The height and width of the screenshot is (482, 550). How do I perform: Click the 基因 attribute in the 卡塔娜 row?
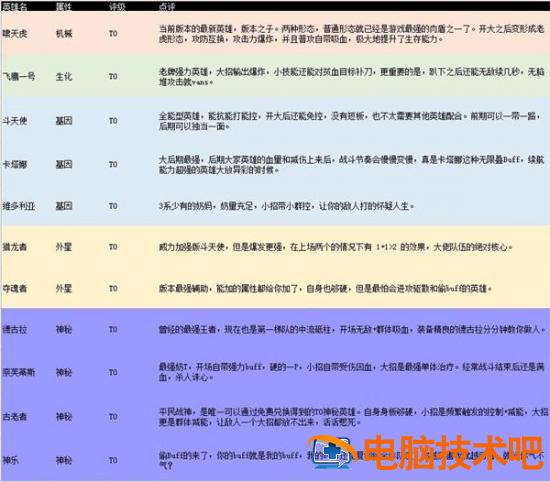click(x=64, y=165)
